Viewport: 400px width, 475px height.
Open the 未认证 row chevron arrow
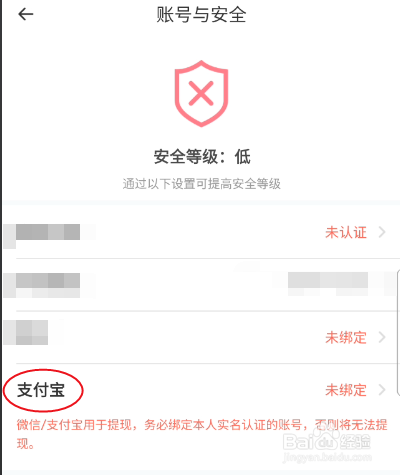tap(382, 232)
